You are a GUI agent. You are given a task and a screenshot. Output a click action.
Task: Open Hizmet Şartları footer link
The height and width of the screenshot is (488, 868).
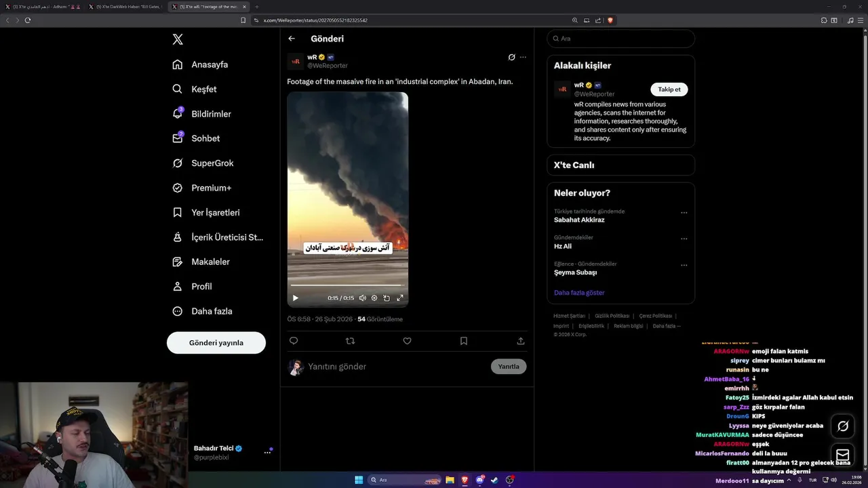569,316
